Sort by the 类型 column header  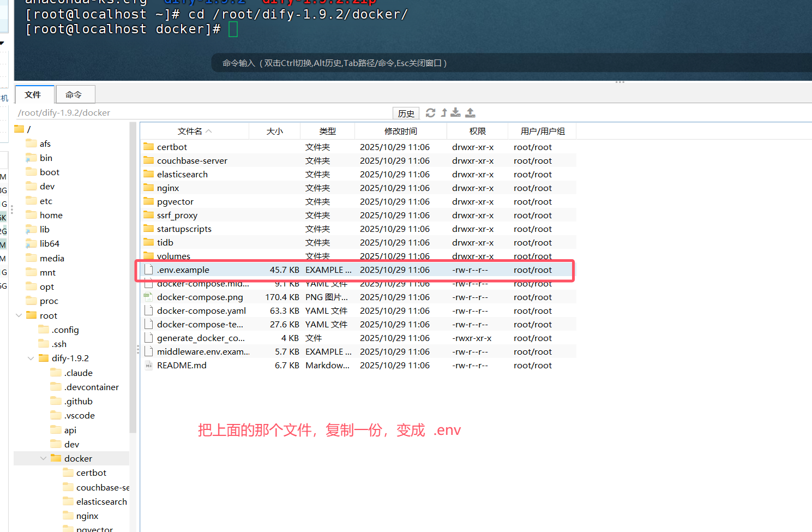click(x=328, y=131)
